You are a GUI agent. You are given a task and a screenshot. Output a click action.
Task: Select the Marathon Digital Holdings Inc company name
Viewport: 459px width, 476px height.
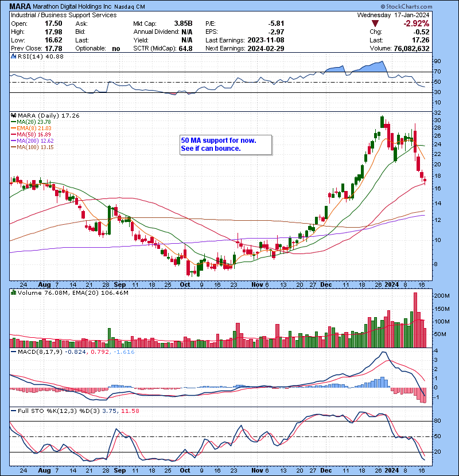tap(72, 6)
